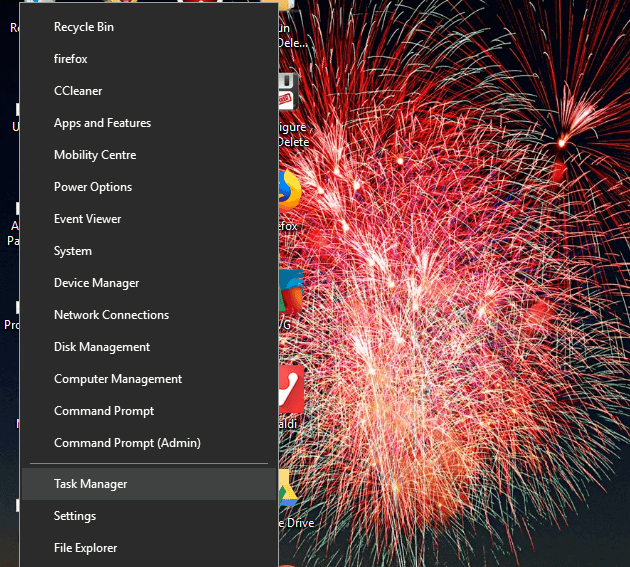Screen dimensions: 630x567
Task: Click the System menu entry
Action: [149, 251]
